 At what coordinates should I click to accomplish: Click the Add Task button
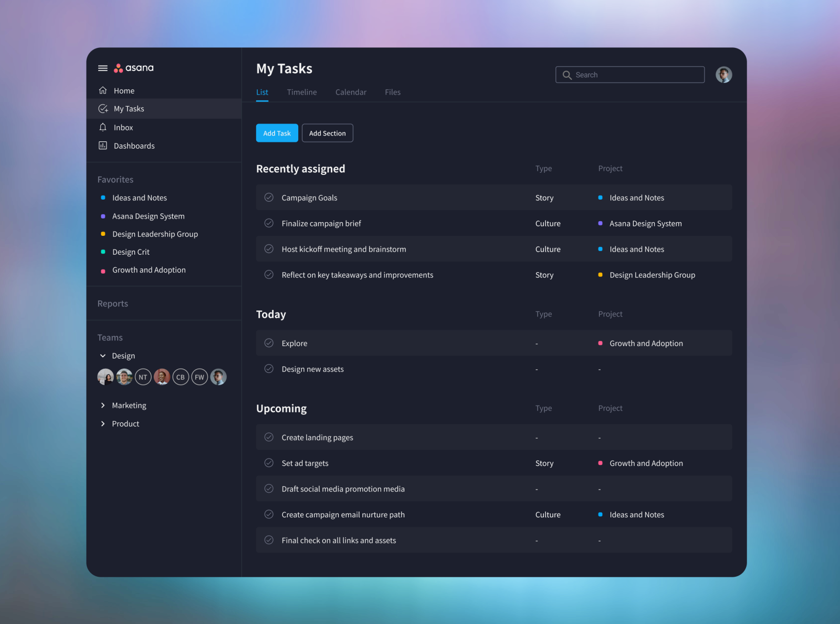click(x=277, y=133)
